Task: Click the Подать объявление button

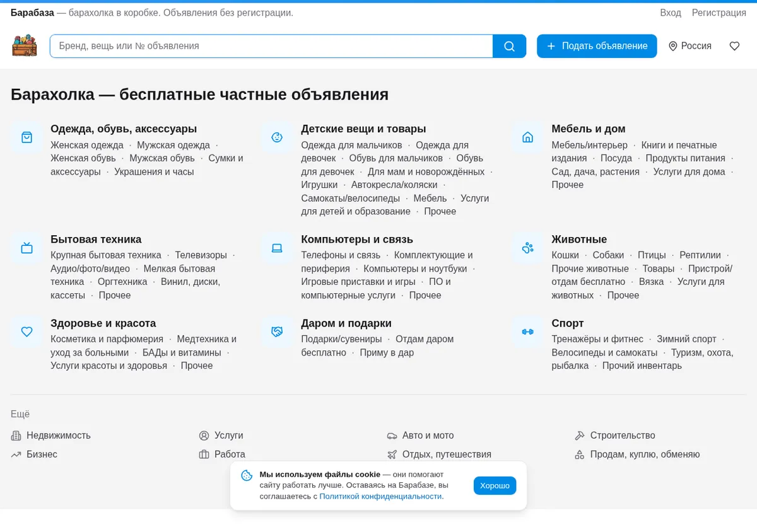Action: point(597,46)
